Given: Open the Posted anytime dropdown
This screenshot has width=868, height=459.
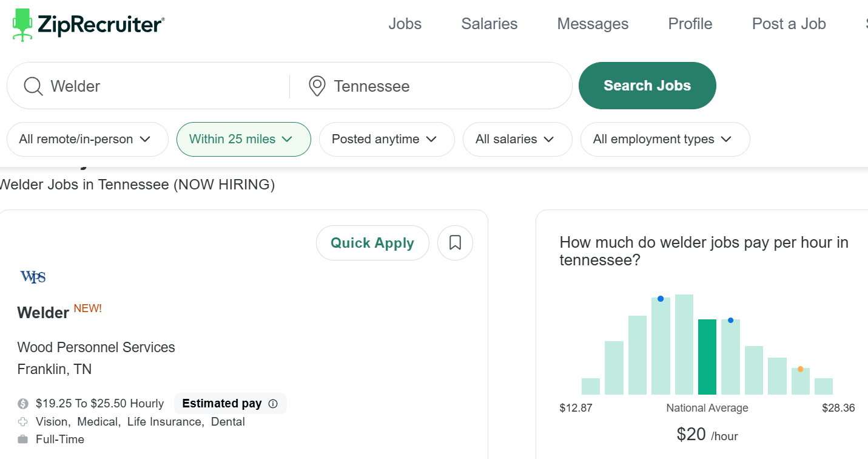Looking at the screenshot, I should pyautogui.click(x=387, y=139).
